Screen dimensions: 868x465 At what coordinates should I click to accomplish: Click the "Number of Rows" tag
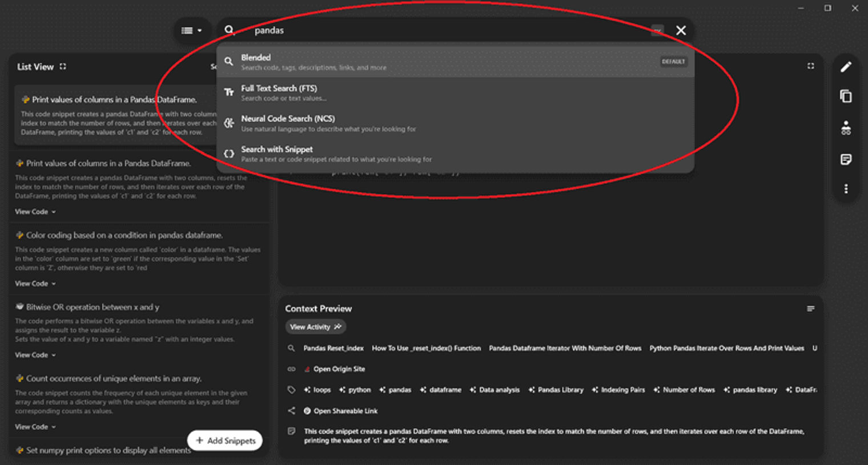tap(684, 390)
